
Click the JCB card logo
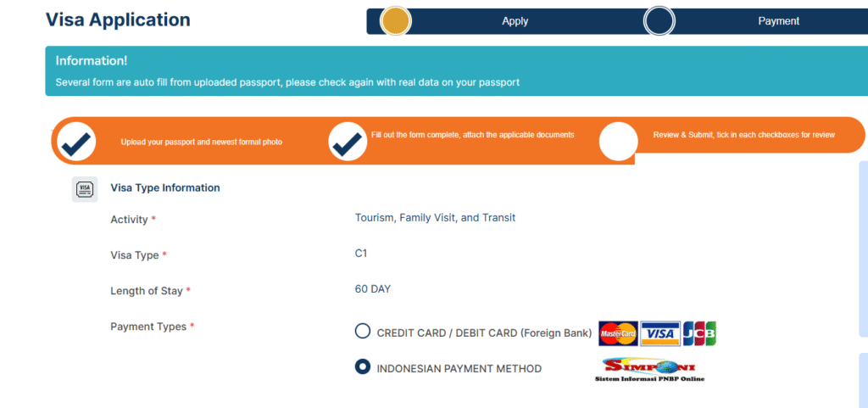tap(699, 334)
